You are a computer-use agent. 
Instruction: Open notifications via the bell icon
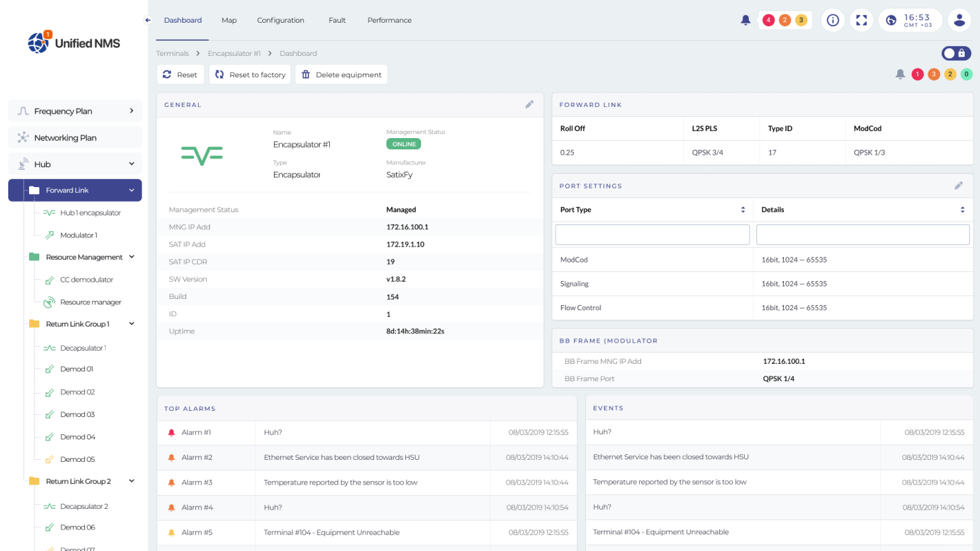click(x=745, y=20)
